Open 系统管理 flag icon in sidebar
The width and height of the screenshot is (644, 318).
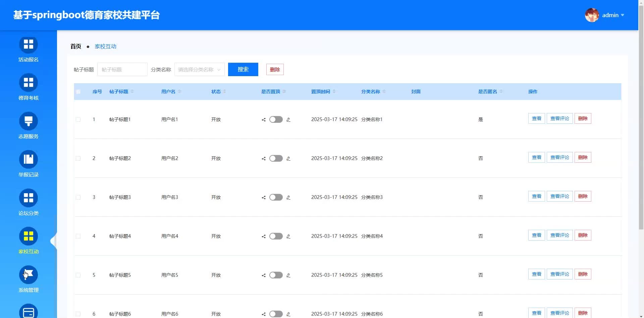(29, 275)
